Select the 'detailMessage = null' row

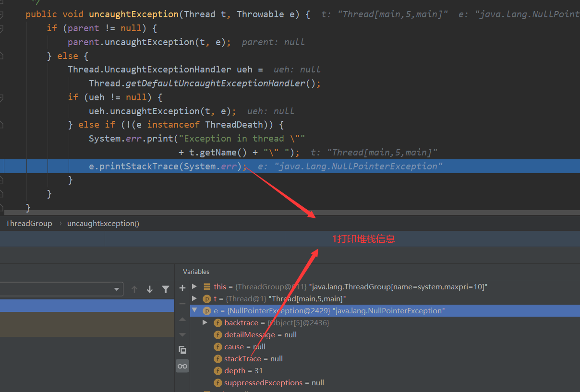coord(385,334)
